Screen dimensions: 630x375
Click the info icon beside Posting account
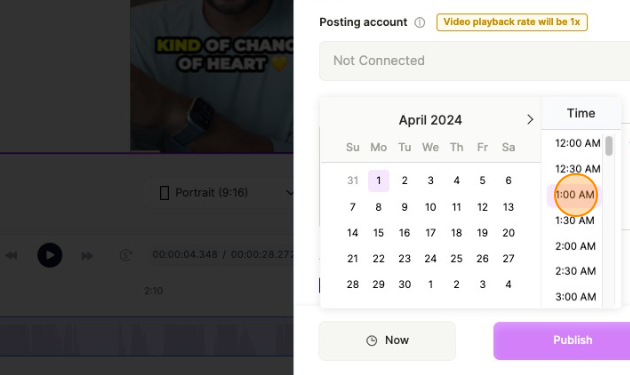419,23
